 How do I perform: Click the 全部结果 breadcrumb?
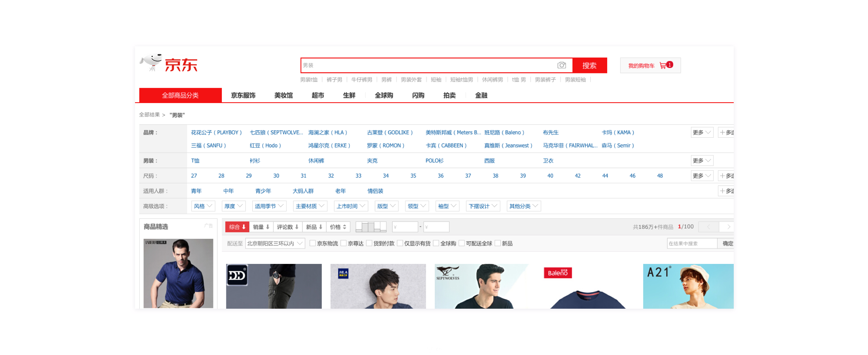tap(149, 115)
